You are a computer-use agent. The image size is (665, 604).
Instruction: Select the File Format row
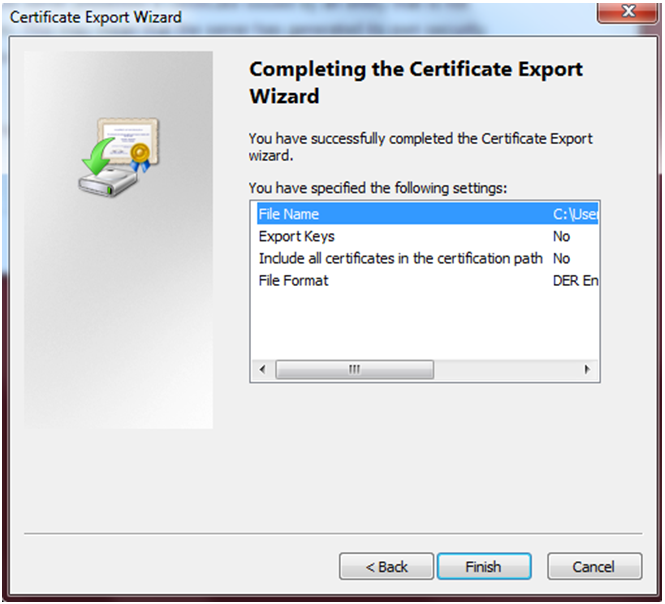point(428,280)
